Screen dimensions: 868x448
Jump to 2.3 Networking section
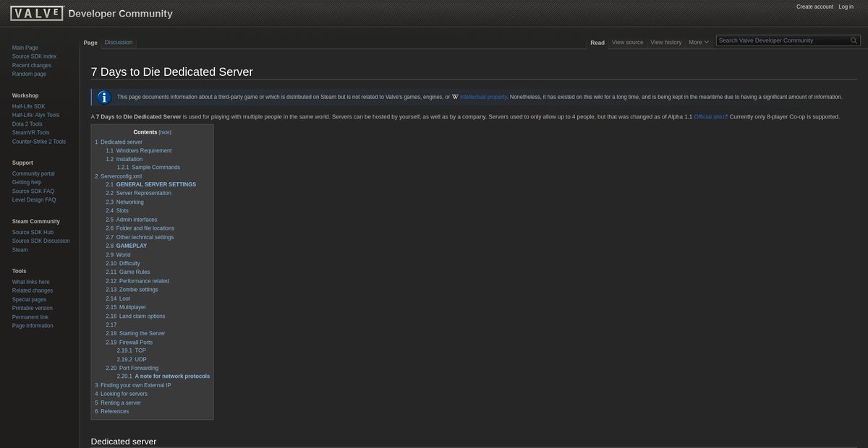pyautogui.click(x=124, y=202)
